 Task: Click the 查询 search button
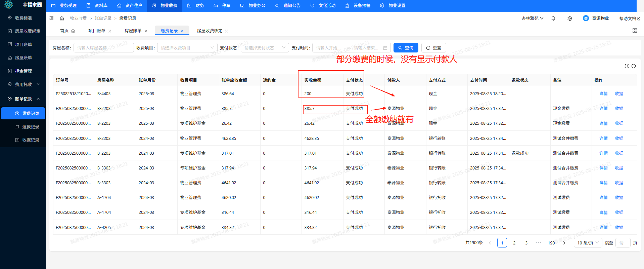click(406, 48)
